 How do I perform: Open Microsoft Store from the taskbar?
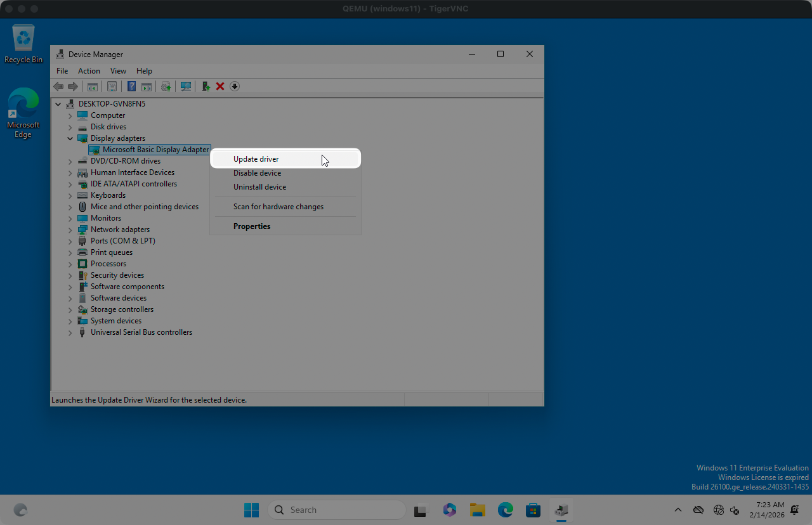pos(533,510)
